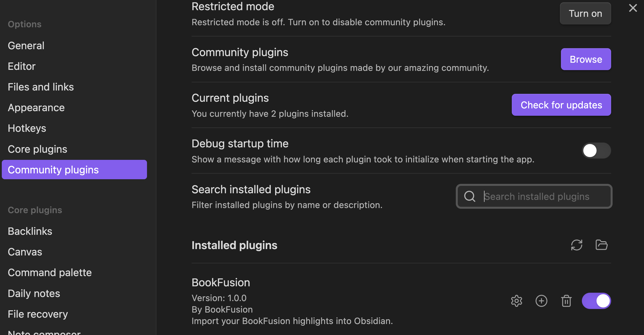644x335 pixels.
Task: Open General settings tab
Action: [x=74, y=46]
